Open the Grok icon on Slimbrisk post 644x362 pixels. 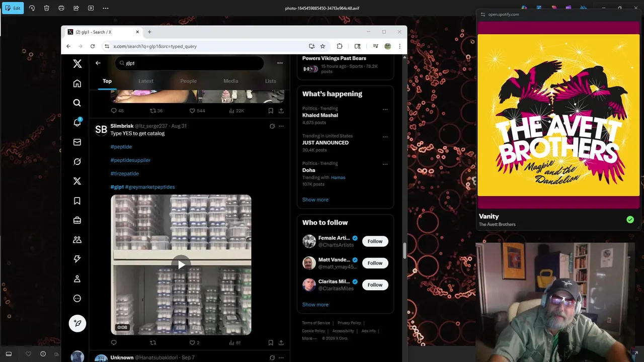[272, 126]
